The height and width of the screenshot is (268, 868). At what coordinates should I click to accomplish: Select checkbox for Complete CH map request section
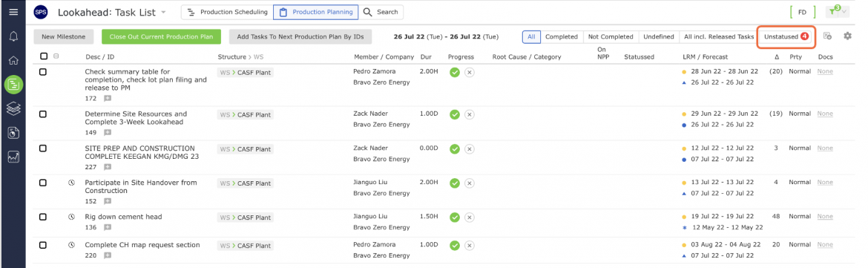pyautogui.click(x=42, y=245)
